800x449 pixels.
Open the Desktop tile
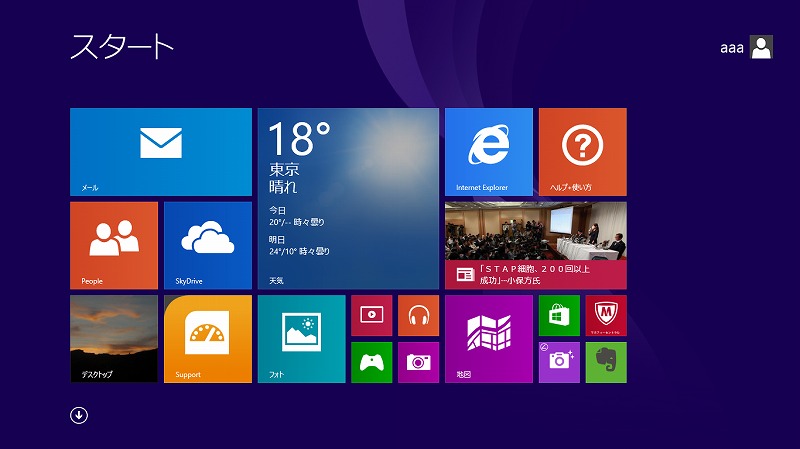click(114, 339)
